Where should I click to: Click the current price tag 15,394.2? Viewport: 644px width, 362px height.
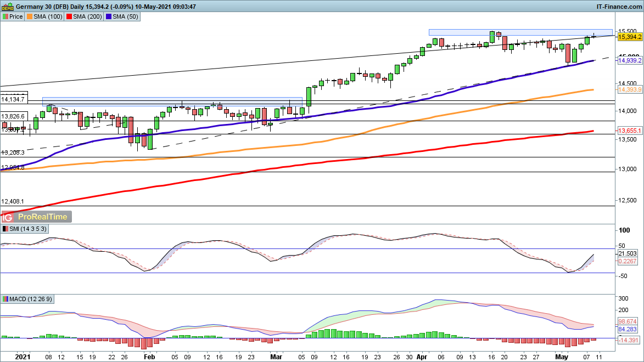click(x=630, y=37)
